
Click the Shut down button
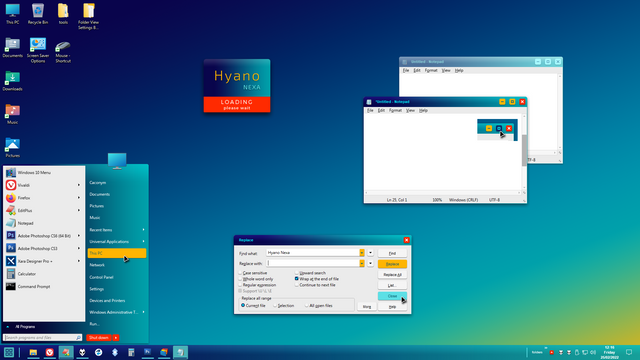click(x=99, y=338)
